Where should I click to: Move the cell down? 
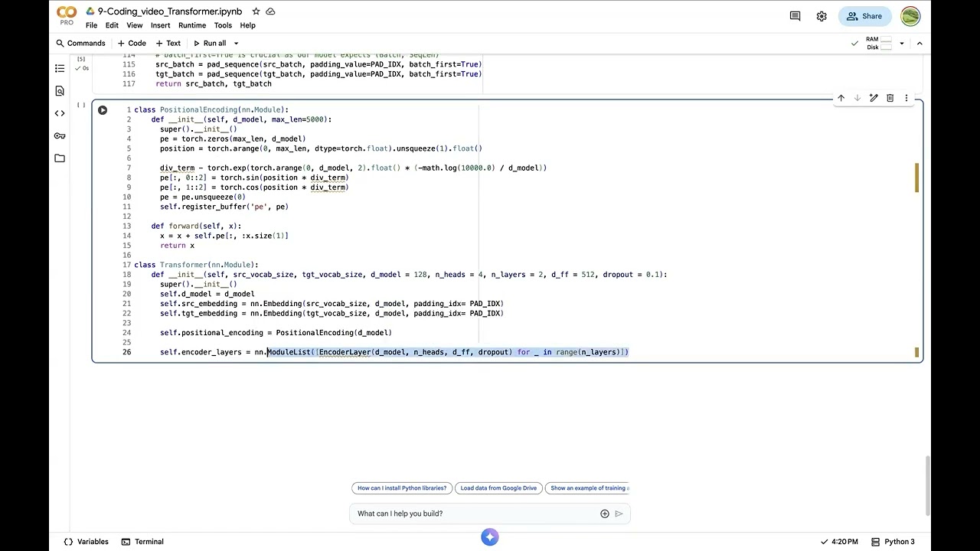857,98
